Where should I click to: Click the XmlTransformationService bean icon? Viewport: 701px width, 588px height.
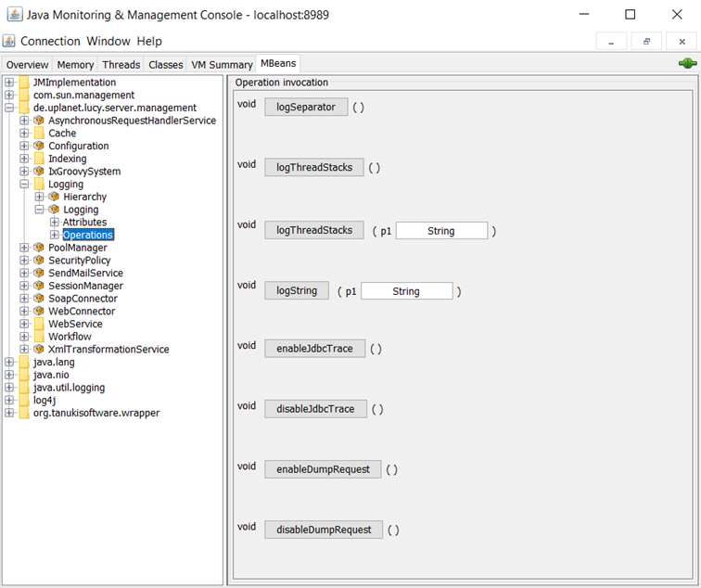[x=39, y=350]
